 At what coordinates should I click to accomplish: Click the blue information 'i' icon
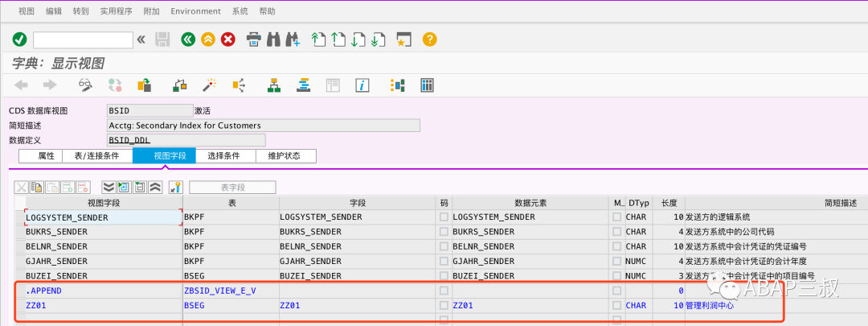[362, 85]
